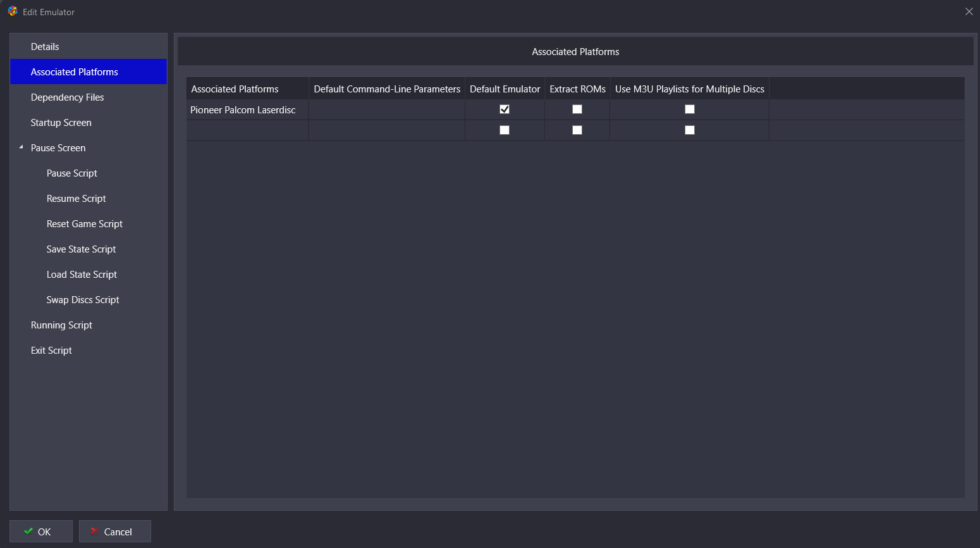Check Default Emulator in the empty row
The image size is (980, 548).
point(505,130)
